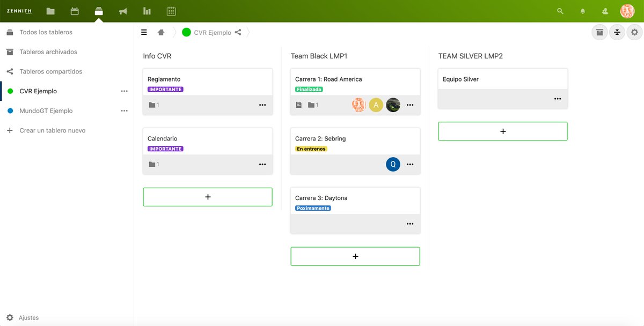Toggle compact mode button
Screen dimensions: 644x326
[x=617, y=32]
